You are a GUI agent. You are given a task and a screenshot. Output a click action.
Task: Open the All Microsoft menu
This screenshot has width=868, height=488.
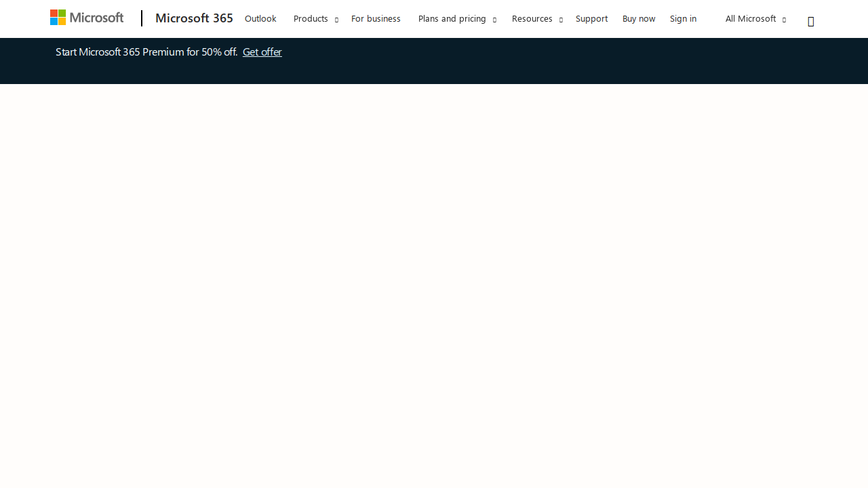coord(750,18)
